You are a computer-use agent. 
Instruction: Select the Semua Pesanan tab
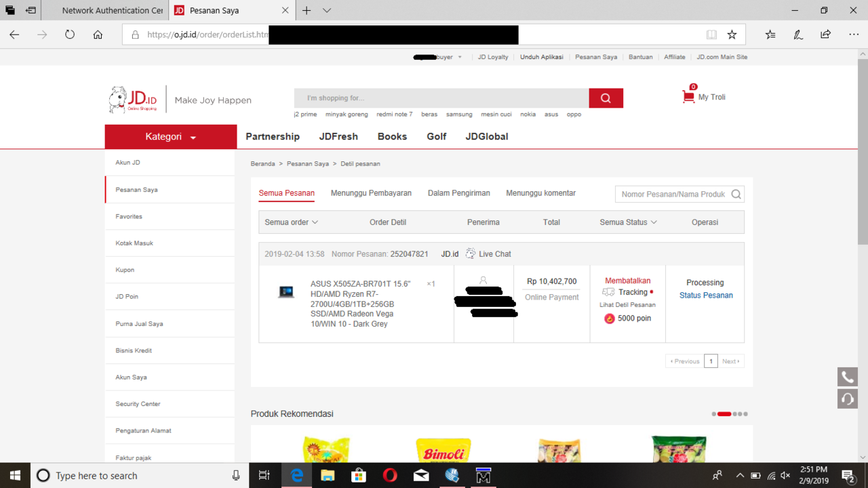(287, 193)
